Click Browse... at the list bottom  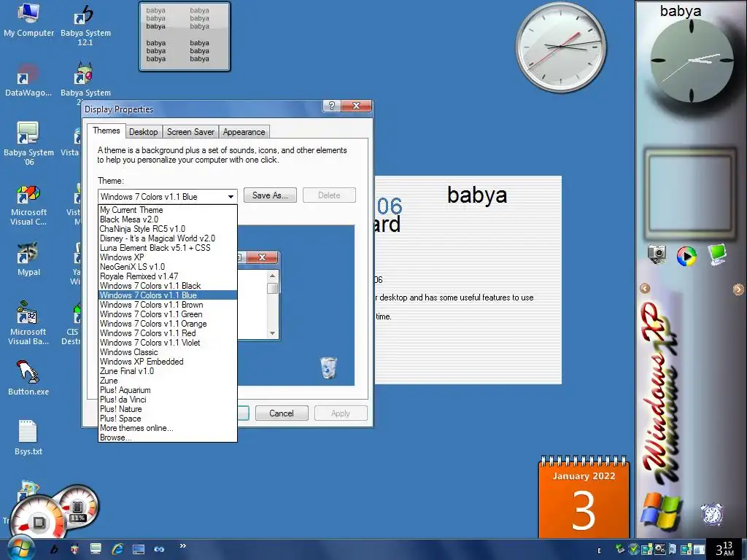[x=168, y=437]
